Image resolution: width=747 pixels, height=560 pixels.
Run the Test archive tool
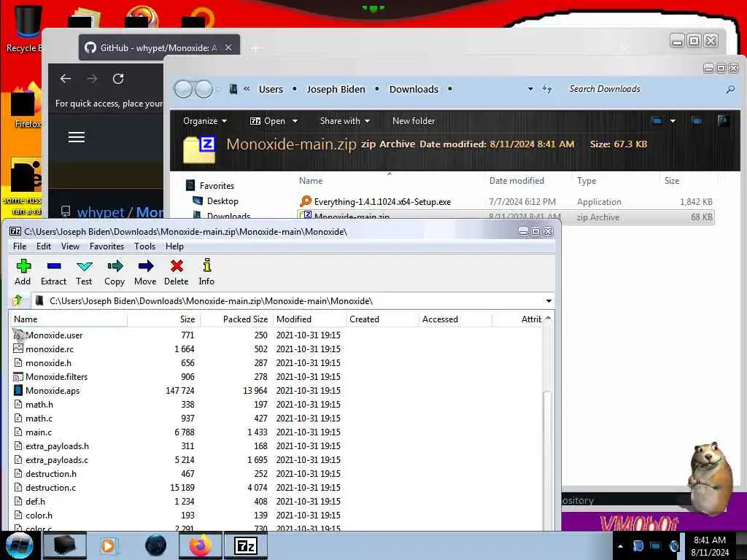click(84, 272)
